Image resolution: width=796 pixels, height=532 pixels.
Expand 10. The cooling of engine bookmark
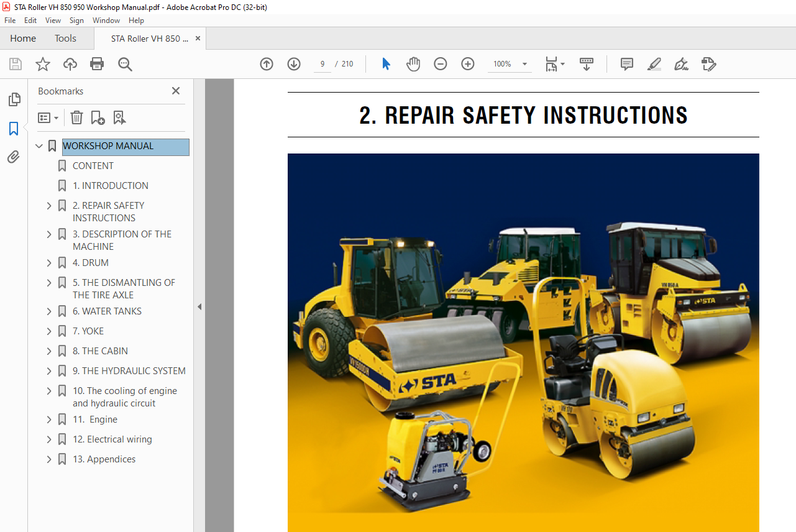tap(49, 391)
